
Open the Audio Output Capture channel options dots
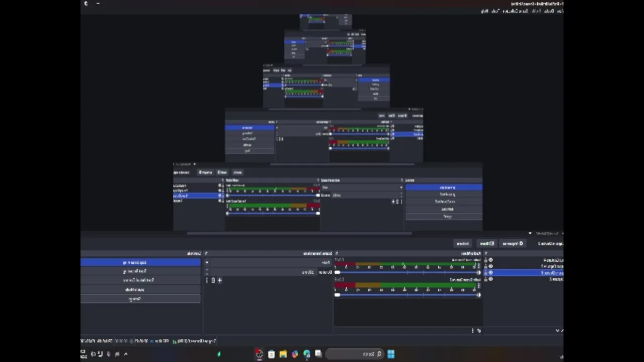[479, 286]
